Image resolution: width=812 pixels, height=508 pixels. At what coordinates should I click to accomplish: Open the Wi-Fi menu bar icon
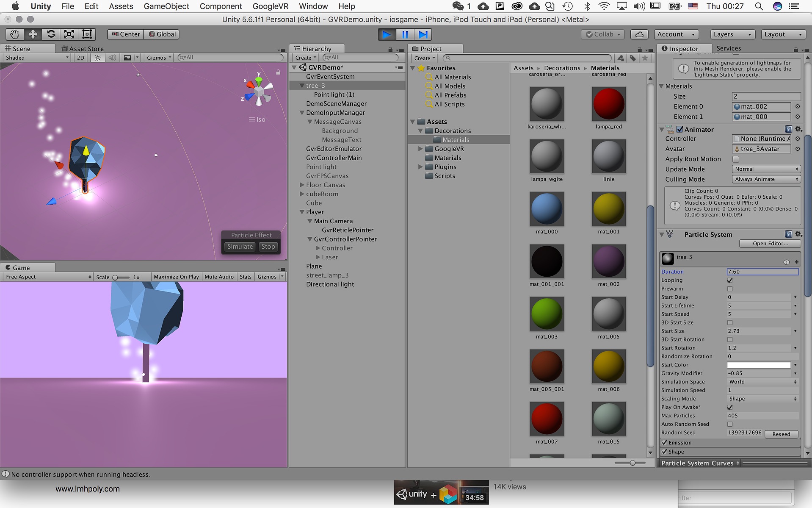pos(604,6)
